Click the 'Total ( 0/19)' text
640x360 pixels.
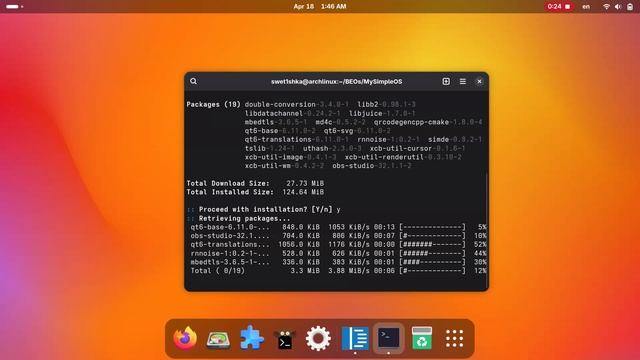pos(218,271)
